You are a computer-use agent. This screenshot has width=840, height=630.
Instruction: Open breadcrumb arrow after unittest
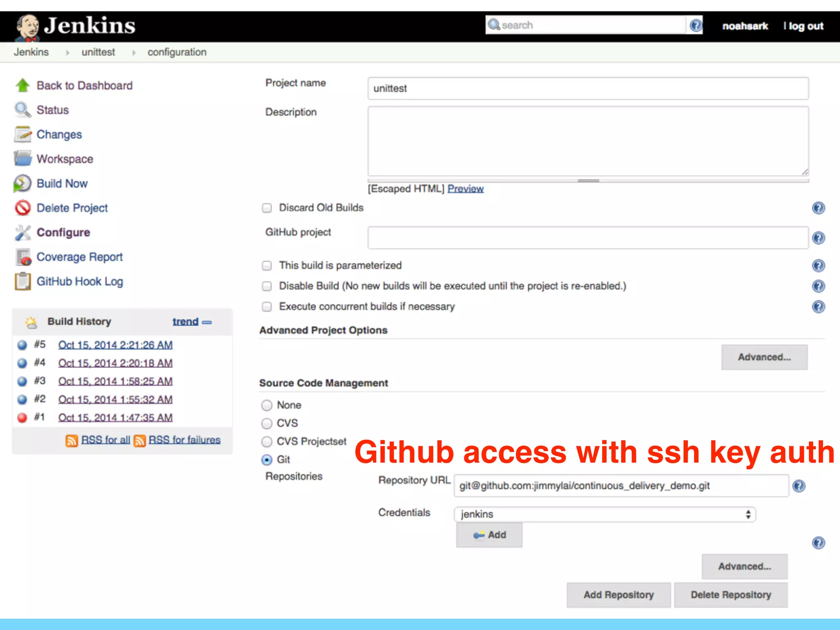point(134,52)
